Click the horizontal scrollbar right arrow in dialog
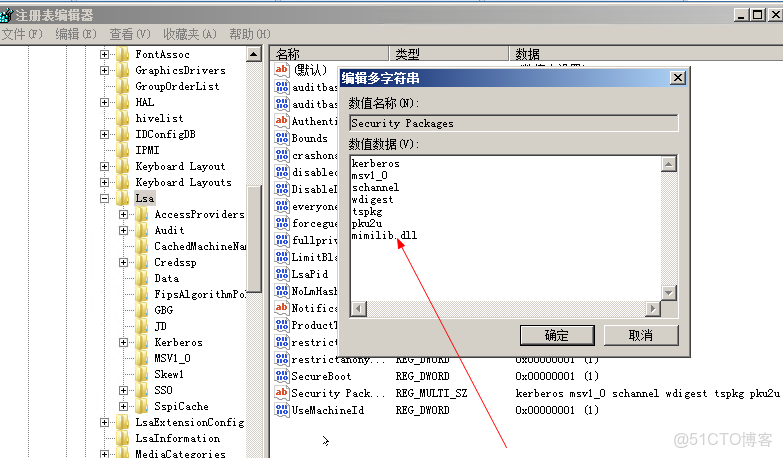The width and height of the screenshot is (783, 458). coord(653,309)
